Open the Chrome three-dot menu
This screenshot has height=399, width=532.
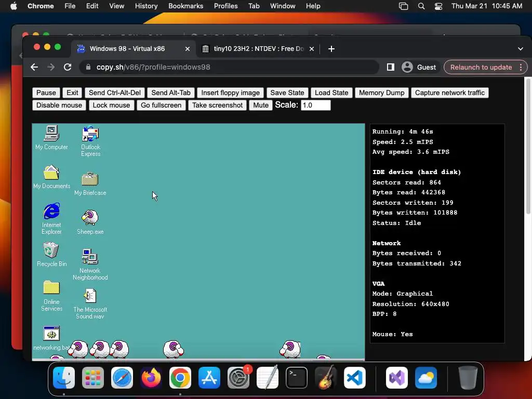pyautogui.click(x=521, y=67)
